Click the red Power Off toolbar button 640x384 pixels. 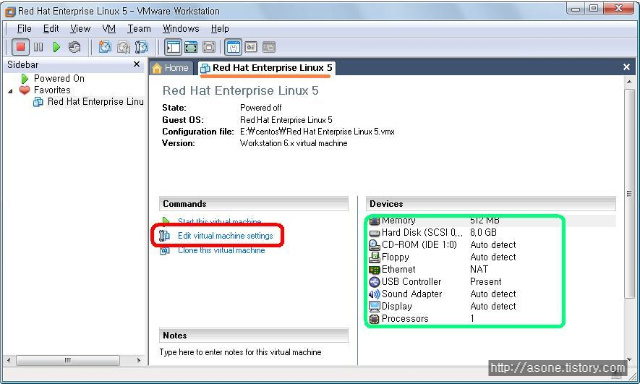pos(20,47)
